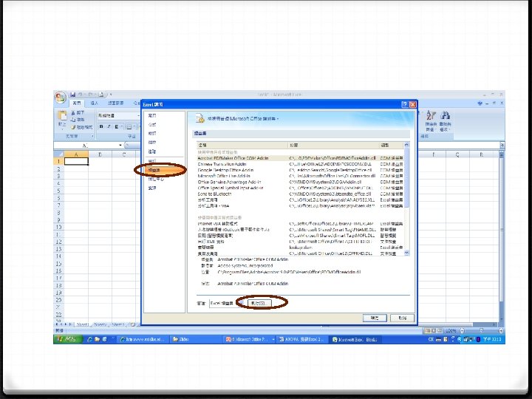Expand the clipboard group dialog launcher
Viewport: 532px width, 399px height.
pos(92,136)
